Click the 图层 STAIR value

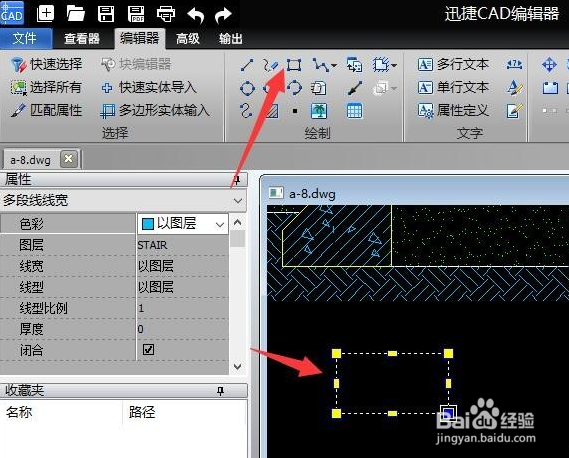183,245
